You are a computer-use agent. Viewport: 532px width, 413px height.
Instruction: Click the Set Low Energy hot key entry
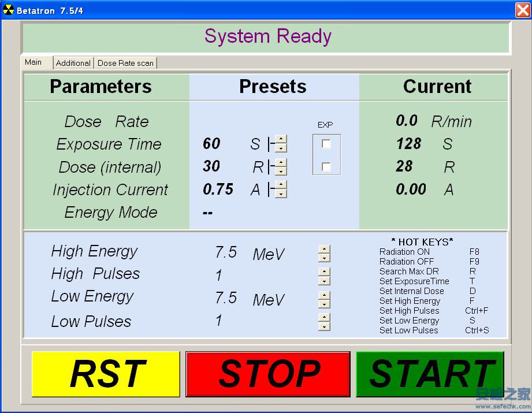(427, 321)
